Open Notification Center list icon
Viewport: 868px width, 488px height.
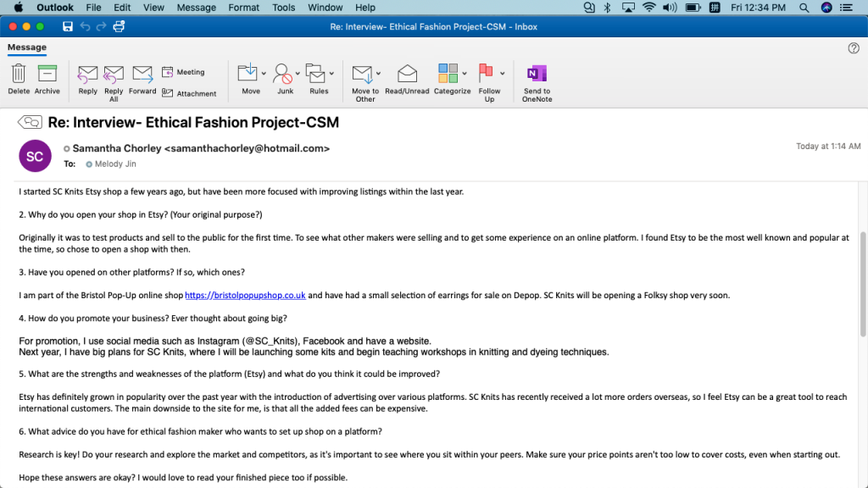847,8
